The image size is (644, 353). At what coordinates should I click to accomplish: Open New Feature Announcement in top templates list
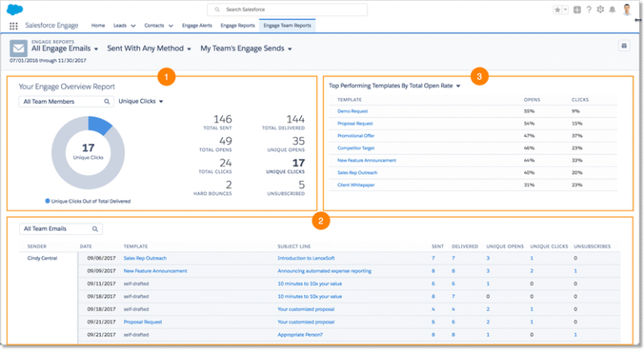(366, 160)
